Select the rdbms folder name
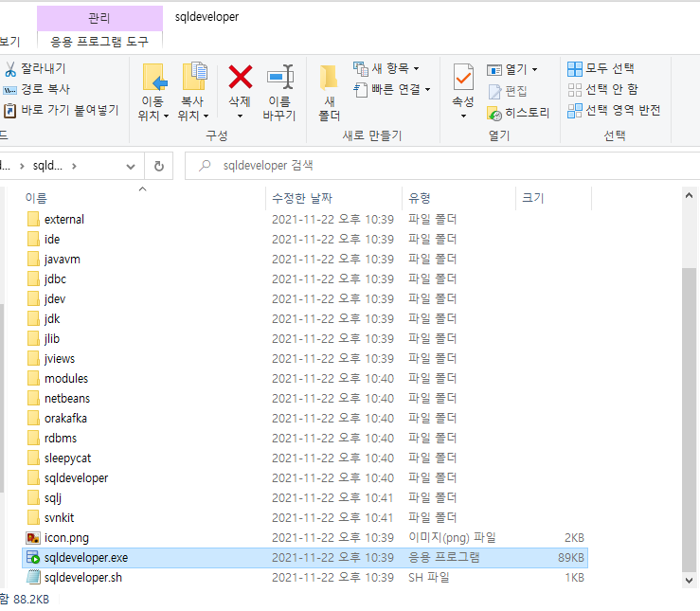The height and width of the screenshot is (611, 700). (61, 439)
